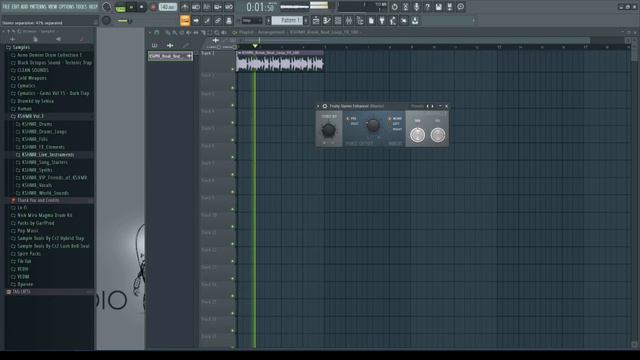The image size is (640, 360).
Task: Open the Playlist view icon beside Pattern 1
Action: pos(316,20)
